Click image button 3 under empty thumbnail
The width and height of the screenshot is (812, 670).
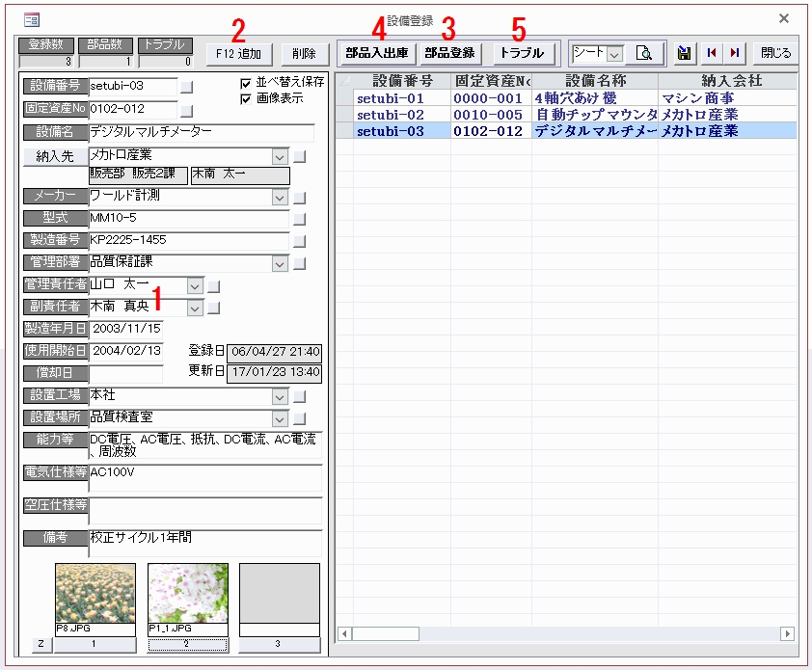point(279,644)
